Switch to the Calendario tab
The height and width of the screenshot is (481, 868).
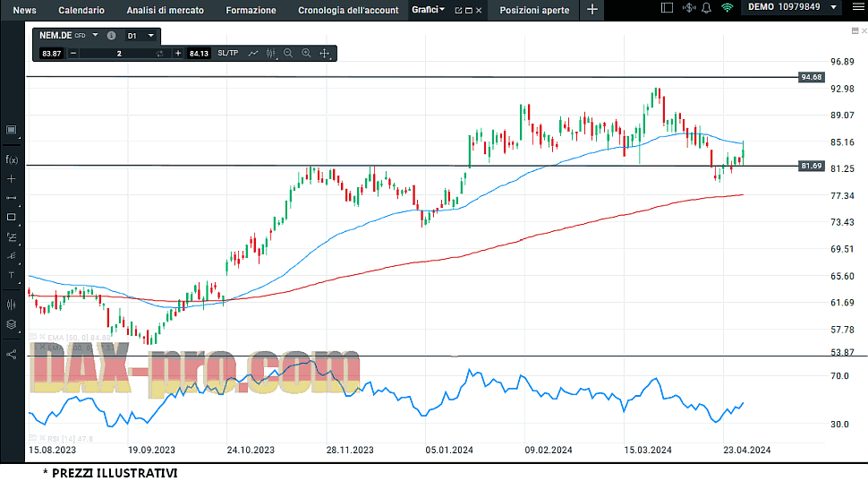pyautogui.click(x=81, y=10)
